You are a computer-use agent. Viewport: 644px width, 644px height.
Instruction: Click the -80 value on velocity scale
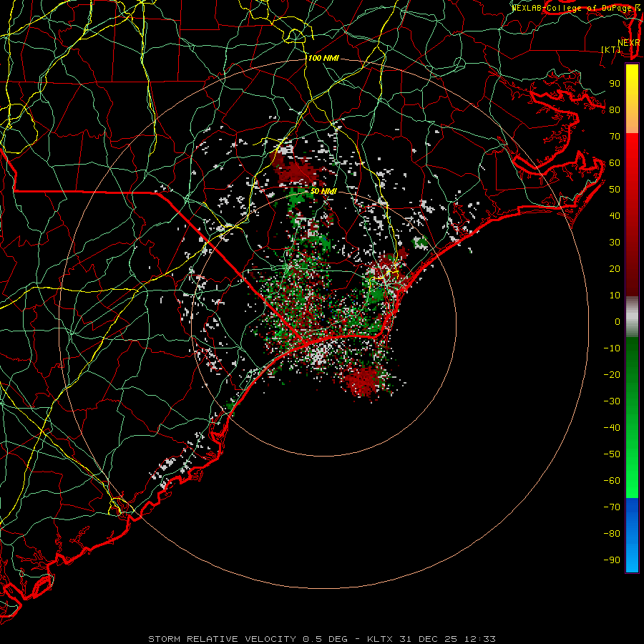click(612, 534)
